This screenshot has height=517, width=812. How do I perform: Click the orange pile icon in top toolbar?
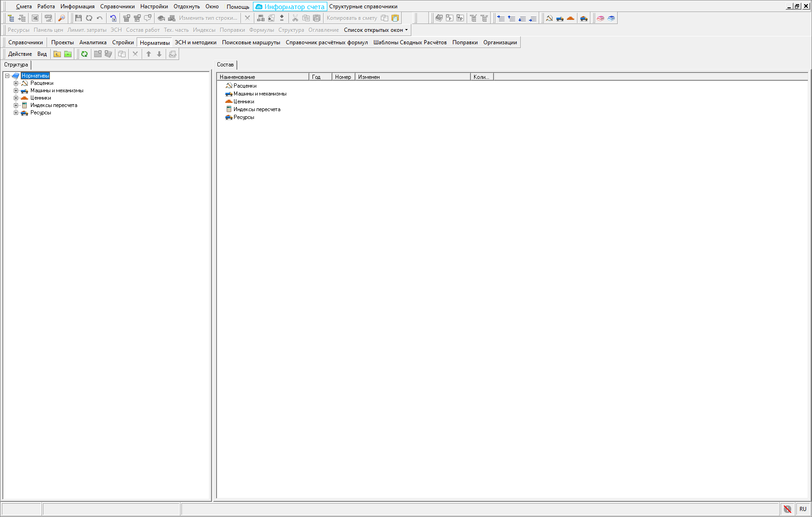[x=571, y=18]
